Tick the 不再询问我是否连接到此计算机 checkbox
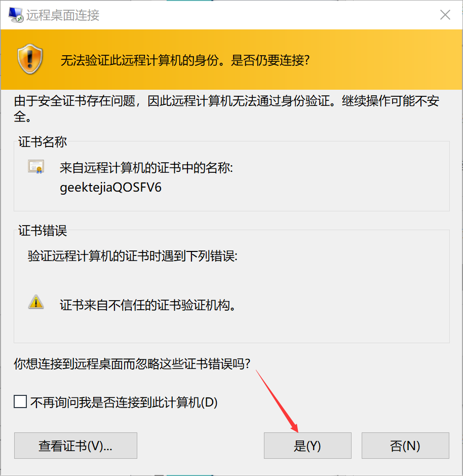Screen dimensions: 463x476 (x=20, y=401)
